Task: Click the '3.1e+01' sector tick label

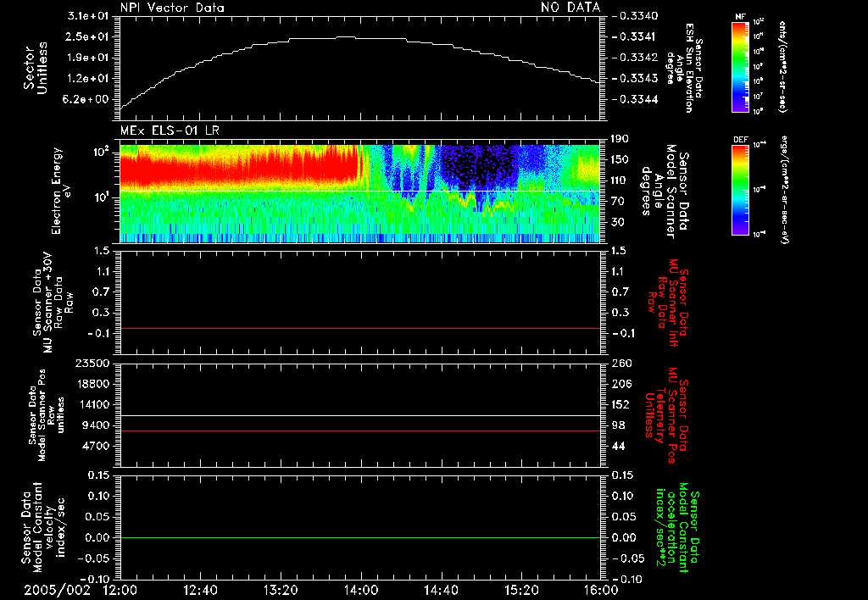Action: click(x=88, y=16)
